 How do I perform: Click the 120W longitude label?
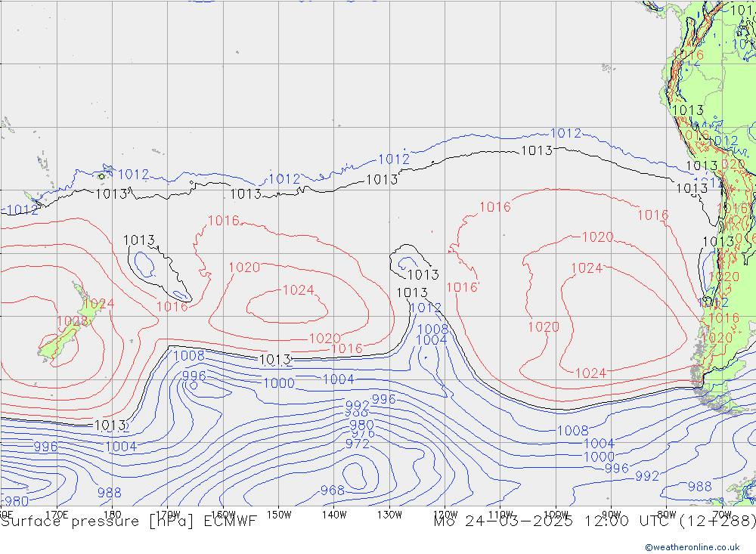[445, 515]
